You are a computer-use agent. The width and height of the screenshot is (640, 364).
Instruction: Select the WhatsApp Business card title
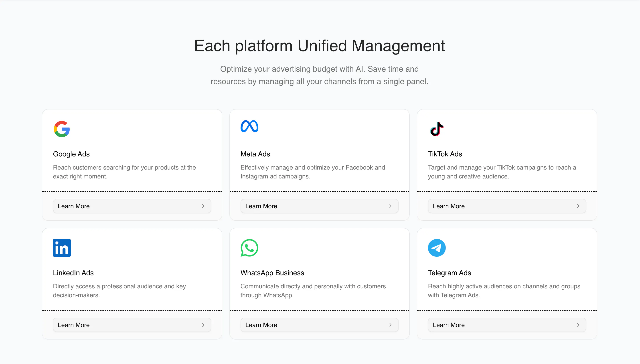272,273
